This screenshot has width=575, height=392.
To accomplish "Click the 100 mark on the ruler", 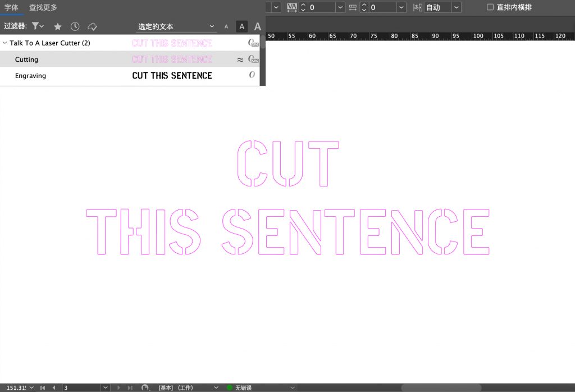I will [478, 36].
